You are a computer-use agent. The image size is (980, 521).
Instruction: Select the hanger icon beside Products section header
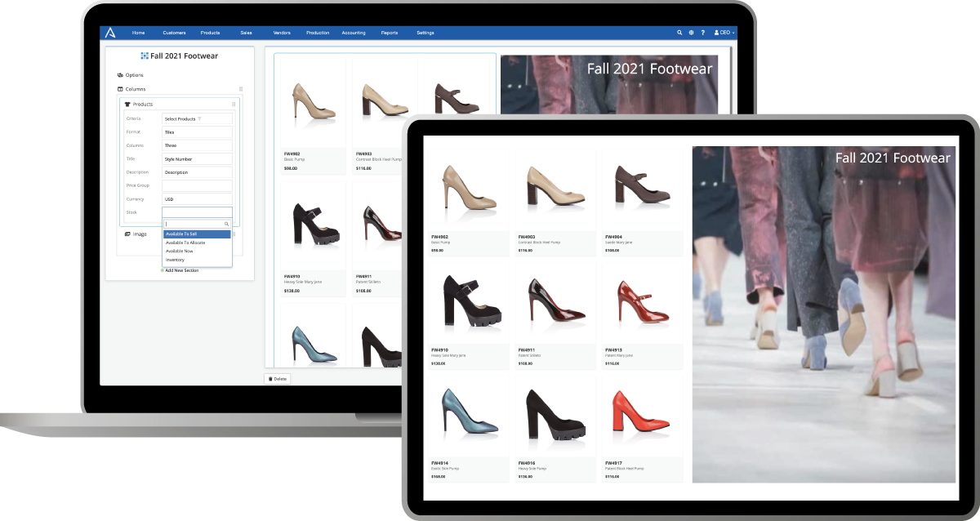[127, 104]
